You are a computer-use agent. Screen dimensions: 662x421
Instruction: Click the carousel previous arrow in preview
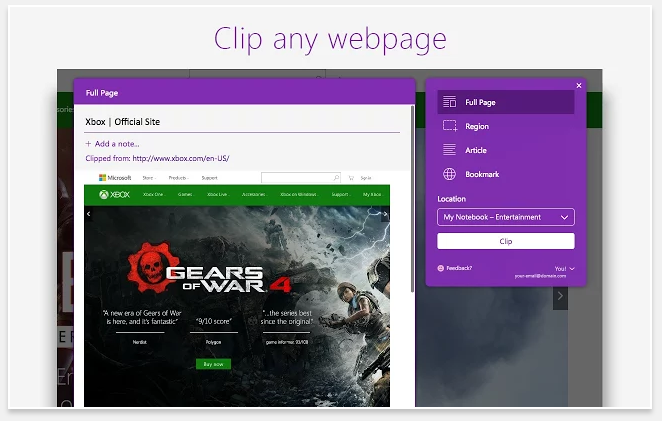tap(88, 214)
